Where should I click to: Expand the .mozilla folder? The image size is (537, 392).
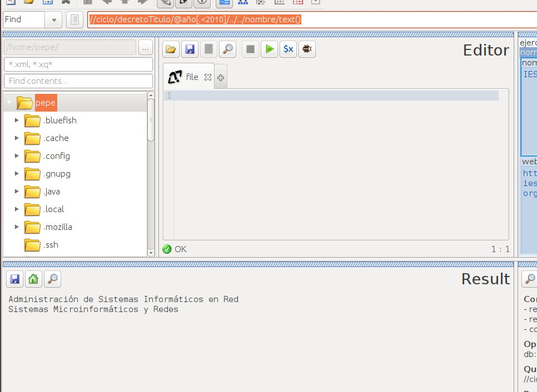[x=17, y=227]
